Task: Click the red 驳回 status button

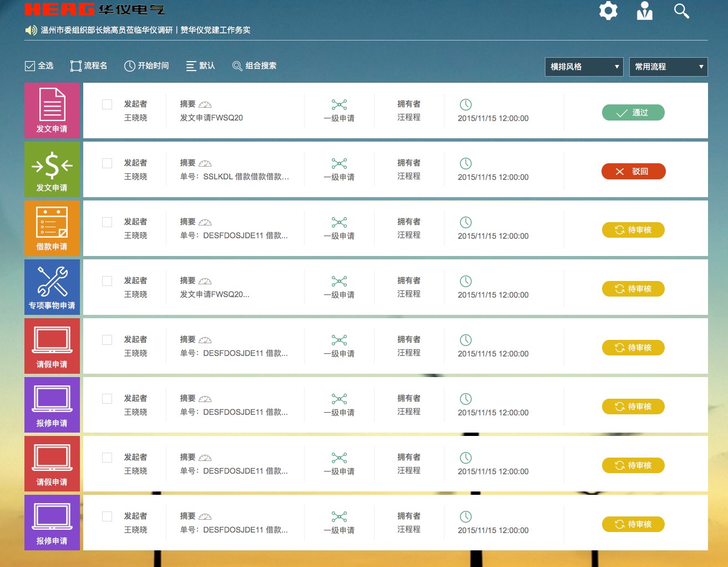Action: [x=633, y=171]
